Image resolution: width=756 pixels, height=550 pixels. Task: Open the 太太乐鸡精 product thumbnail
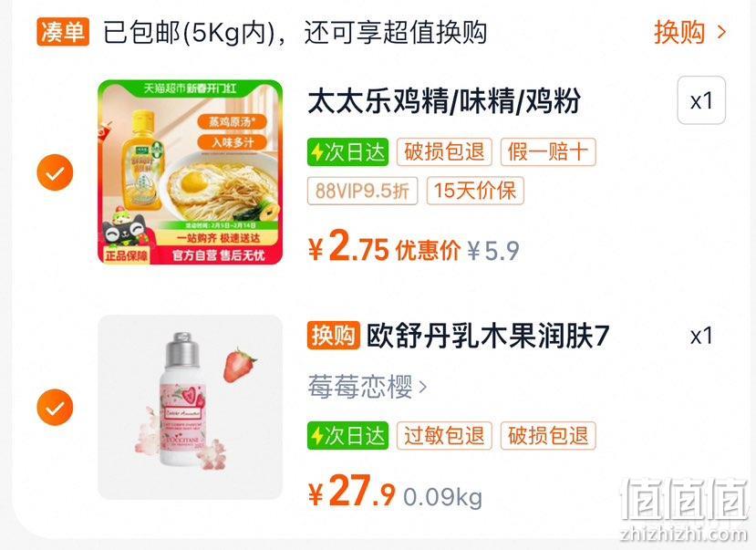click(191, 172)
